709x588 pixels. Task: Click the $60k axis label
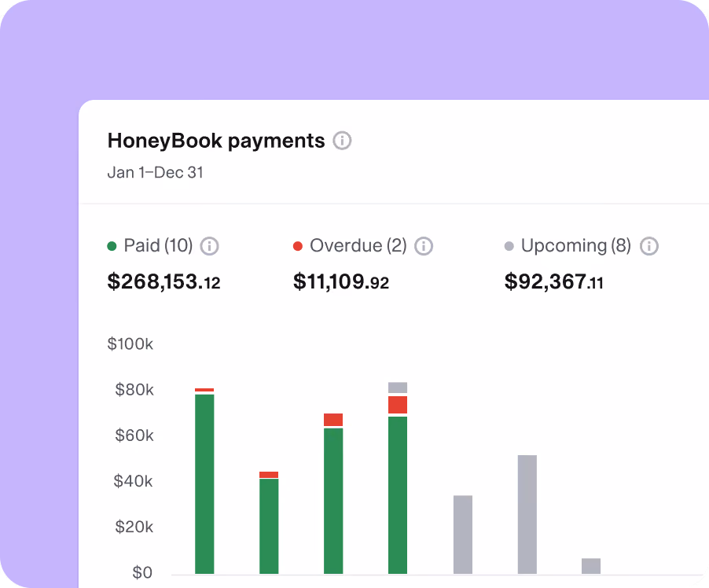(x=134, y=435)
